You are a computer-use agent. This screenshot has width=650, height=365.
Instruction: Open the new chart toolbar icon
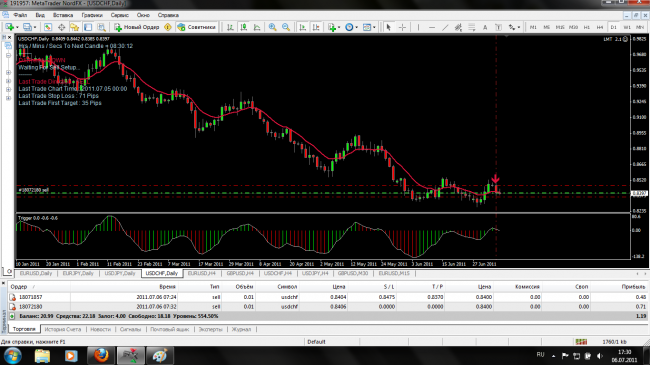tap(9, 27)
